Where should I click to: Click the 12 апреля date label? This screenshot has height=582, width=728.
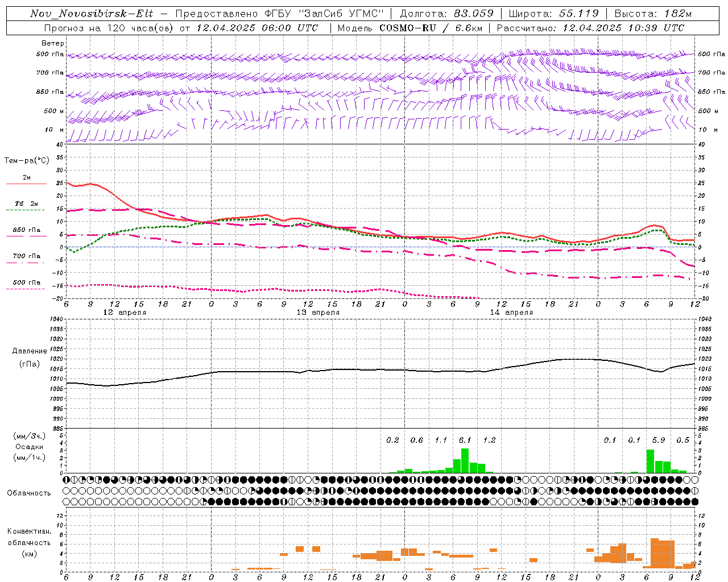point(124,313)
